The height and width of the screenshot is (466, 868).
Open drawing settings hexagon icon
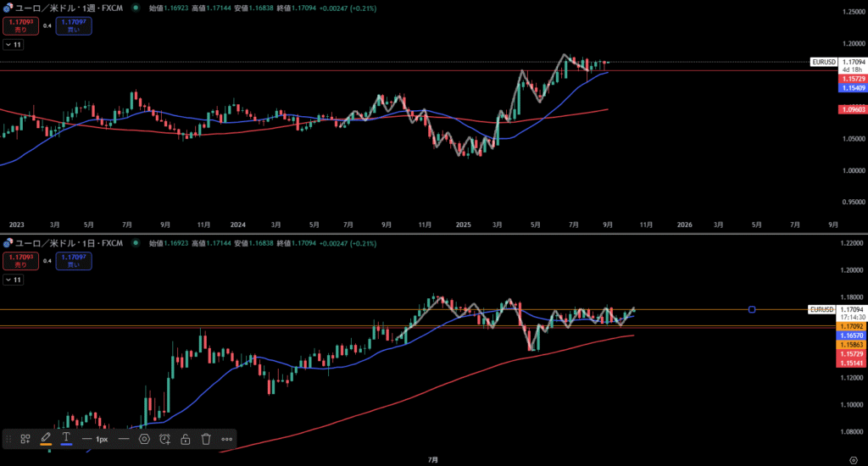coord(144,439)
